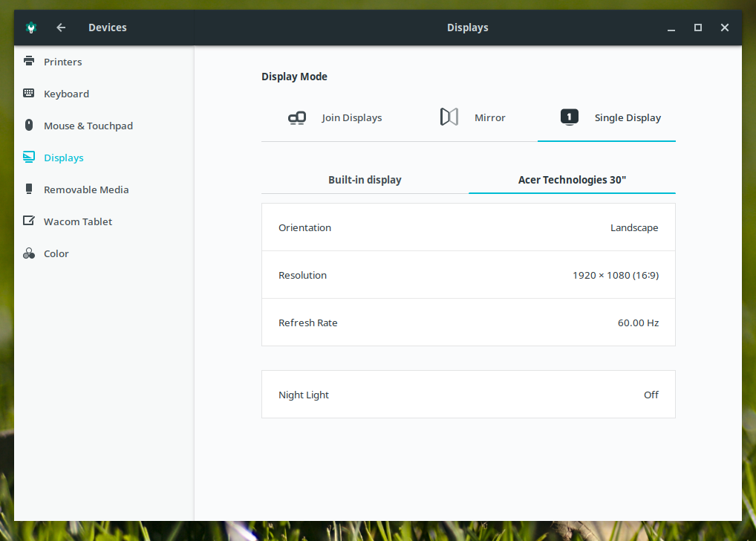Go back with the arrow button
The image size is (756, 541).
tap(61, 27)
